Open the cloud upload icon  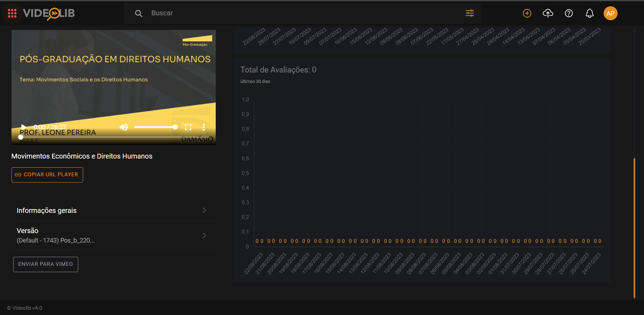coord(548,13)
